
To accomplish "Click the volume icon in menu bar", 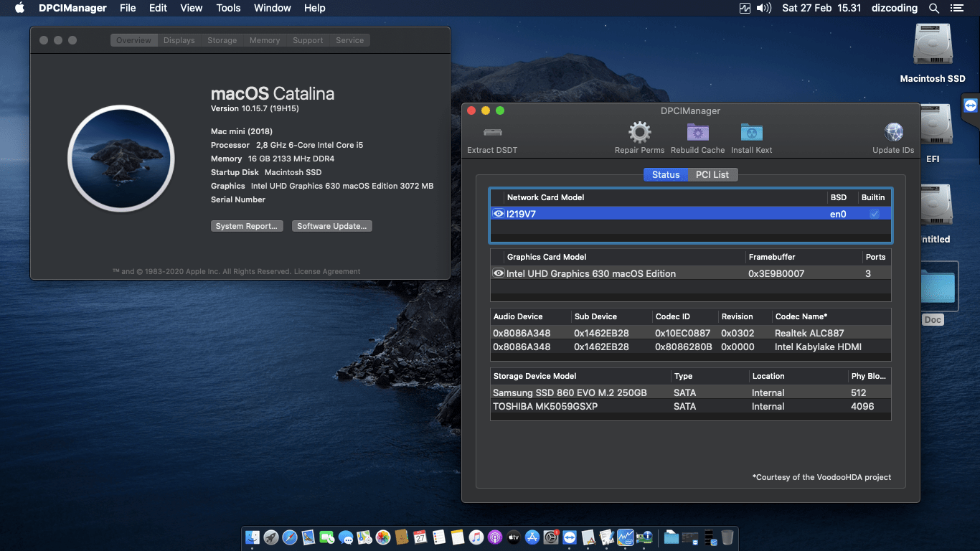I will pos(765,8).
